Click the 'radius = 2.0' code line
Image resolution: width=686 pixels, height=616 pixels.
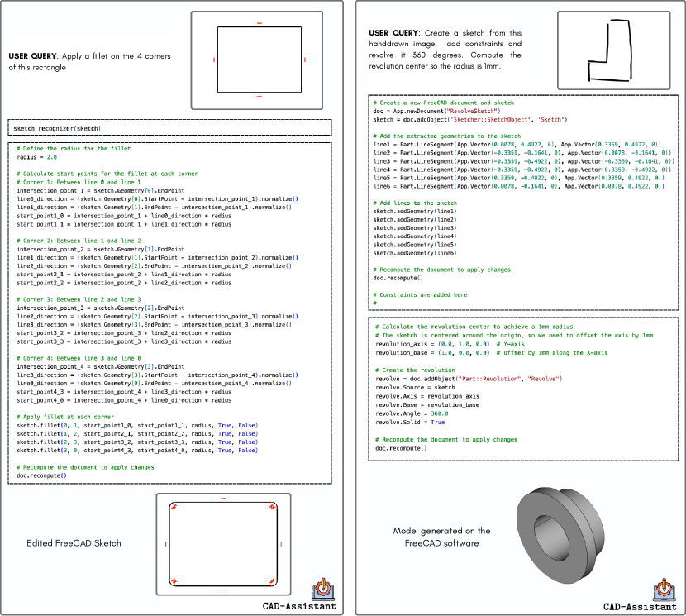pos(36,157)
